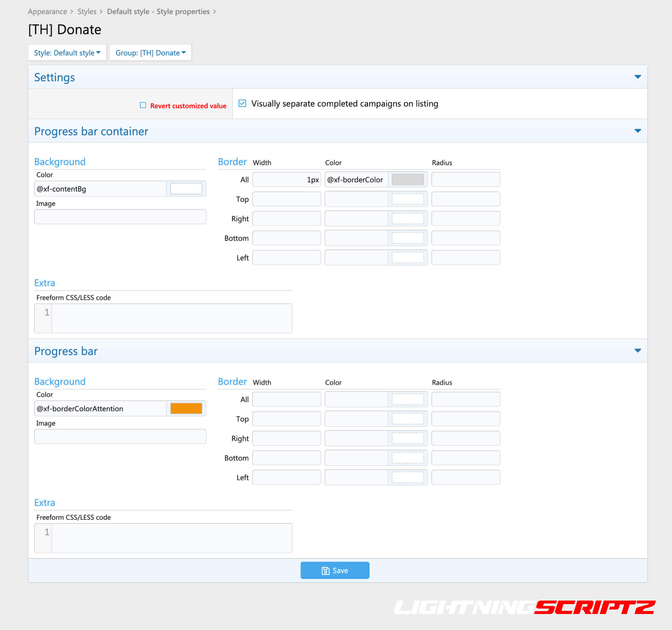Collapse the Progress bar container section arrow
672x630 pixels.
637,131
